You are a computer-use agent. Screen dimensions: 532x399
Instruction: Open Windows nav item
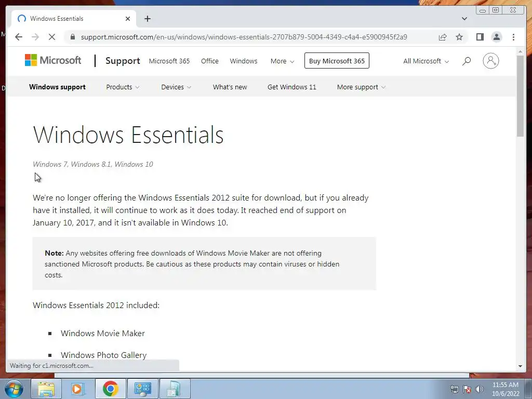pyautogui.click(x=244, y=61)
